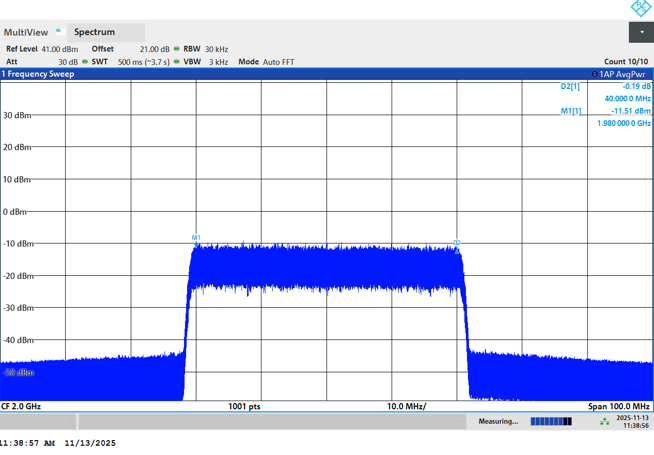Image resolution: width=654 pixels, height=455 pixels.
Task: Switch to the MultiView tab
Action: pos(27,32)
